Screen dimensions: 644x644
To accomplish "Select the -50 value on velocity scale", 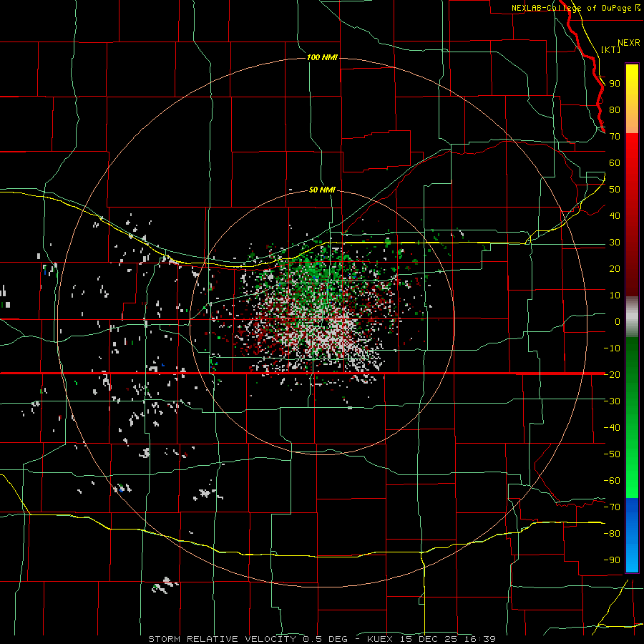I will [x=612, y=454].
